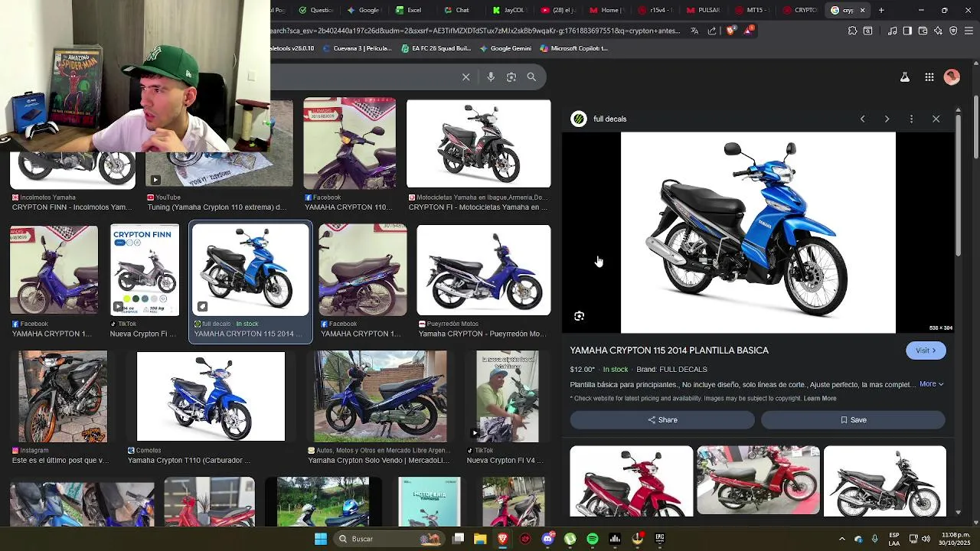Open the Pueyrredón Motos Crypton thumbnail
This screenshot has height=551, width=980.
pyautogui.click(x=483, y=269)
